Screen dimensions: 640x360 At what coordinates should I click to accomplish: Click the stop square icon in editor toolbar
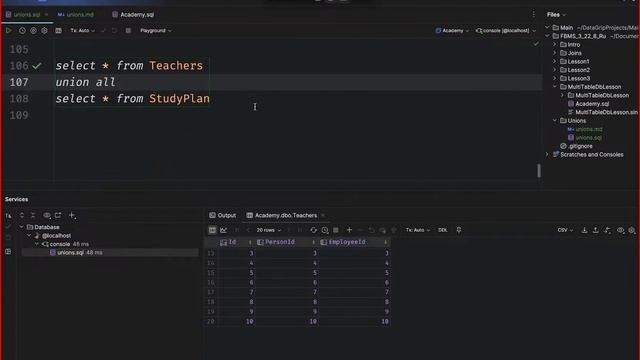click(x=128, y=31)
